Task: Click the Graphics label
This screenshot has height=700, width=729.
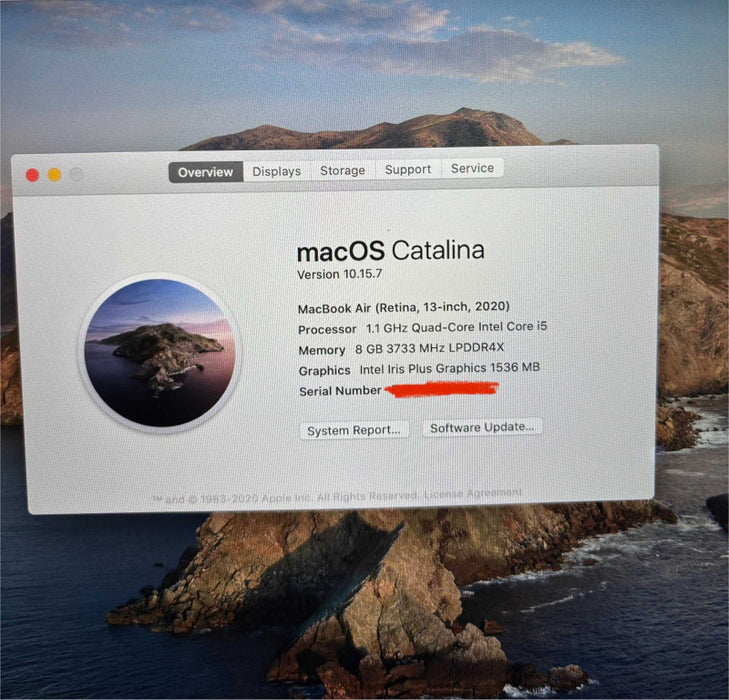Action: point(325,370)
